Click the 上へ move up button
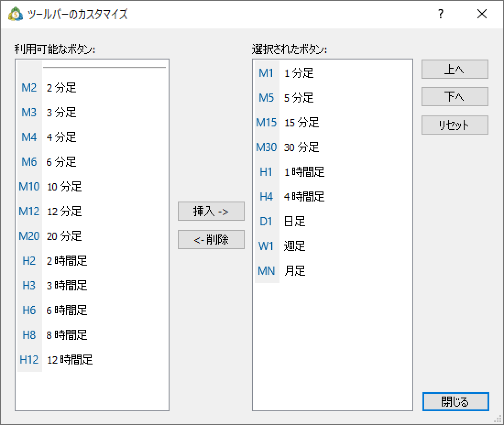Viewport: 504px width, 425px height. coord(455,69)
